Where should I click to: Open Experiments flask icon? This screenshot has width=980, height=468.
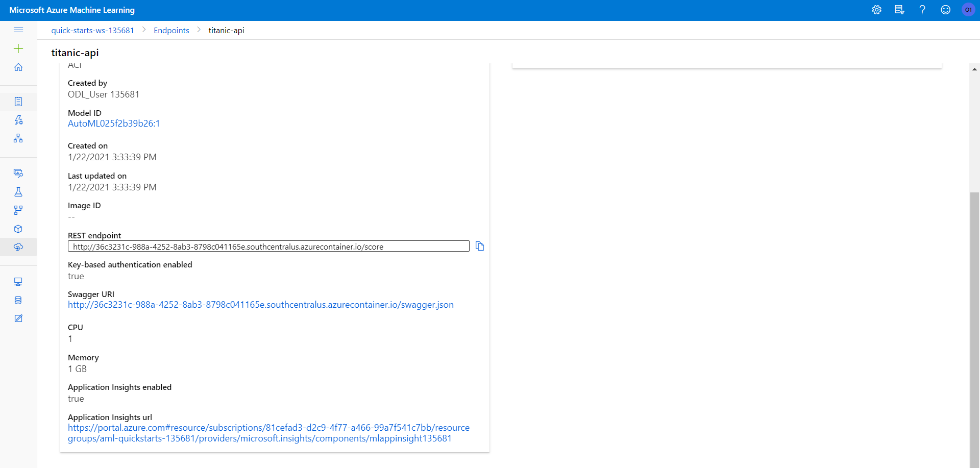[18, 192]
